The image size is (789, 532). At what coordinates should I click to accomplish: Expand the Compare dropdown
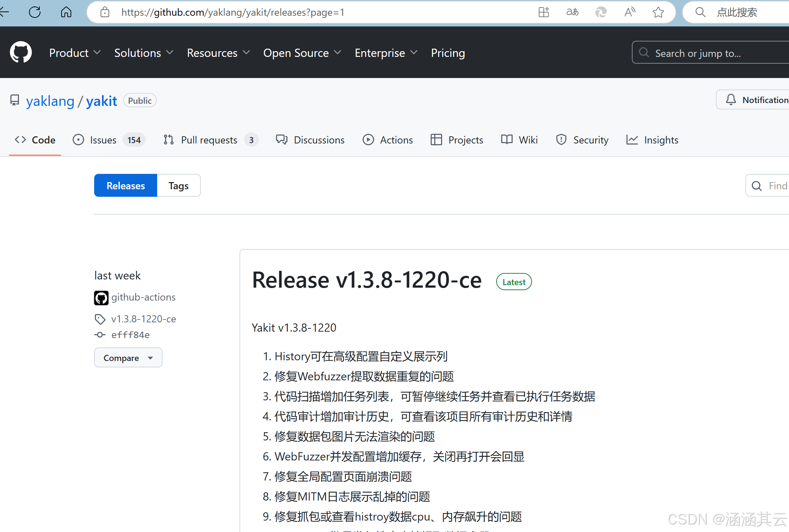(128, 358)
